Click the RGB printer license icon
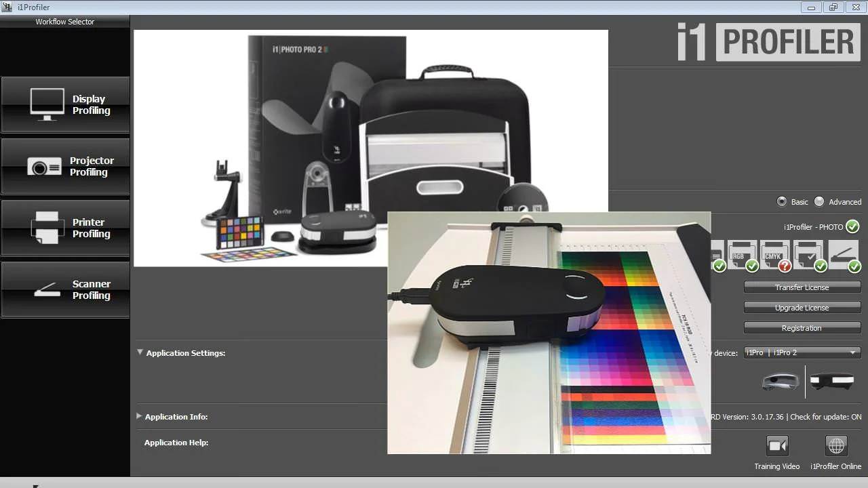Screen dimensions: 868x488 pos(742,256)
